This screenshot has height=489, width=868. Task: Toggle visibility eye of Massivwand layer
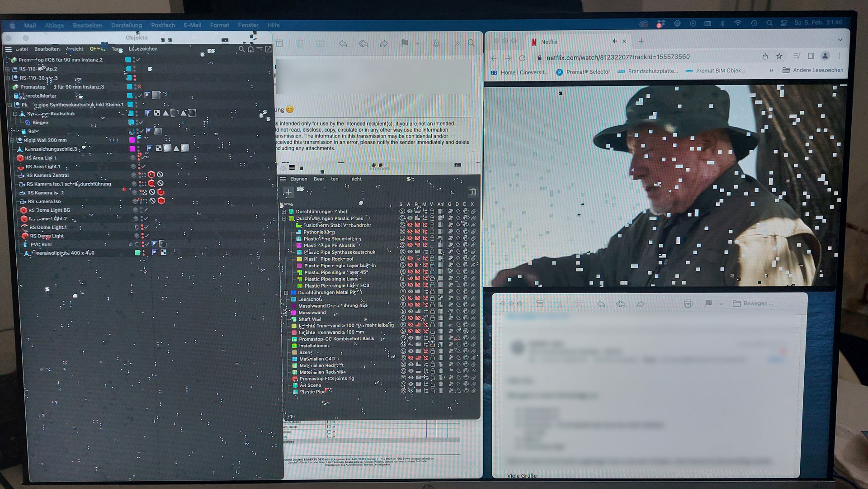tap(410, 312)
